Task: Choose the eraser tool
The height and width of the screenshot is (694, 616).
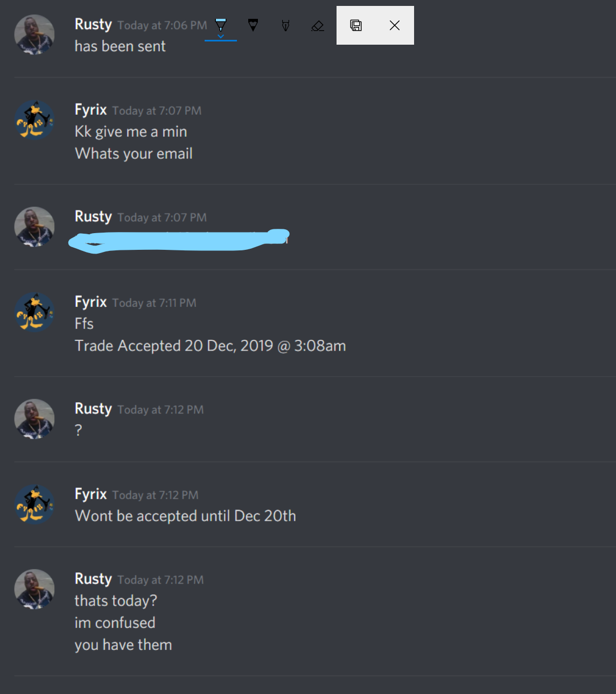Action: click(318, 25)
